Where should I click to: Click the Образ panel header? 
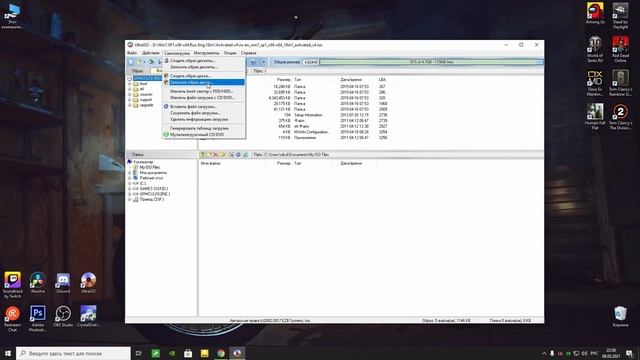(x=138, y=71)
